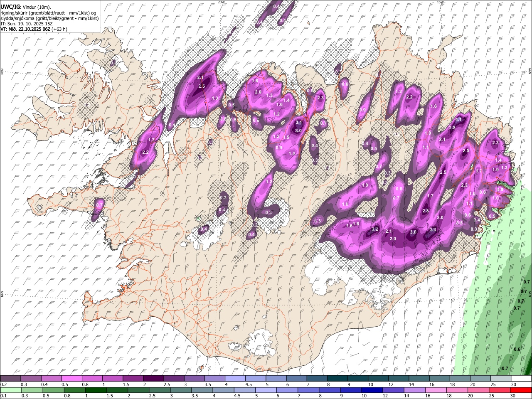Click the '15W' longitude label on top edge

[x=440, y=2]
